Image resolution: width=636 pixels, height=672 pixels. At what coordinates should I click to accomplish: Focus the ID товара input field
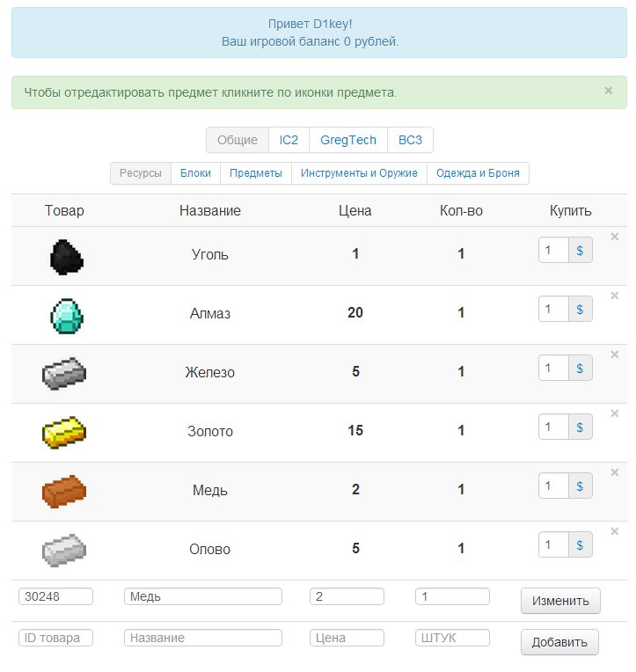click(x=55, y=638)
